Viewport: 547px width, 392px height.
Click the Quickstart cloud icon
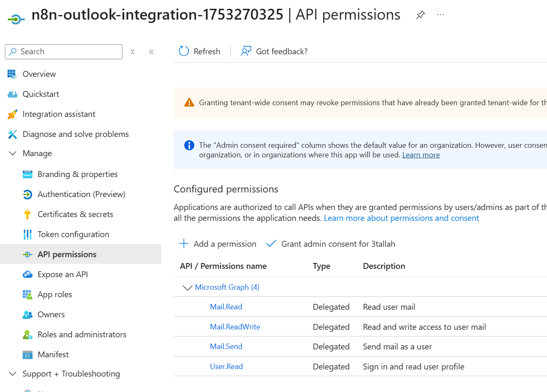pyautogui.click(x=13, y=94)
